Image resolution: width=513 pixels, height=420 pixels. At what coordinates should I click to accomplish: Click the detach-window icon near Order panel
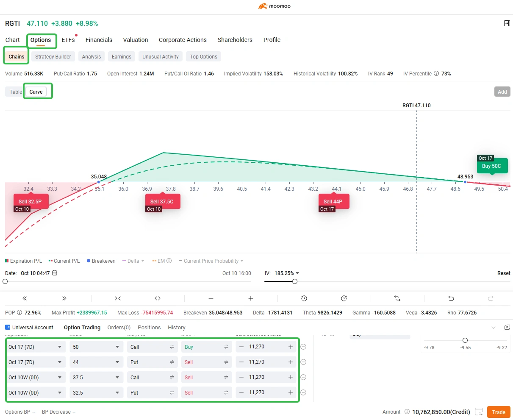[x=507, y=327]
